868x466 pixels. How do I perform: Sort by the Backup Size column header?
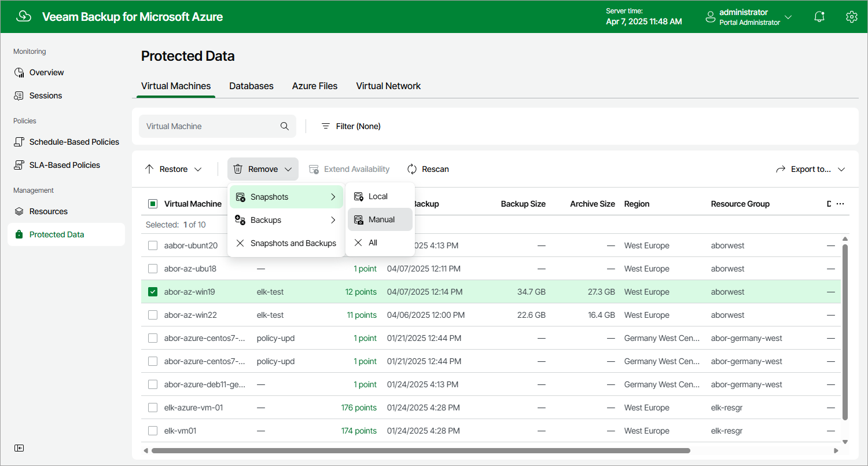tap(523, 204)
